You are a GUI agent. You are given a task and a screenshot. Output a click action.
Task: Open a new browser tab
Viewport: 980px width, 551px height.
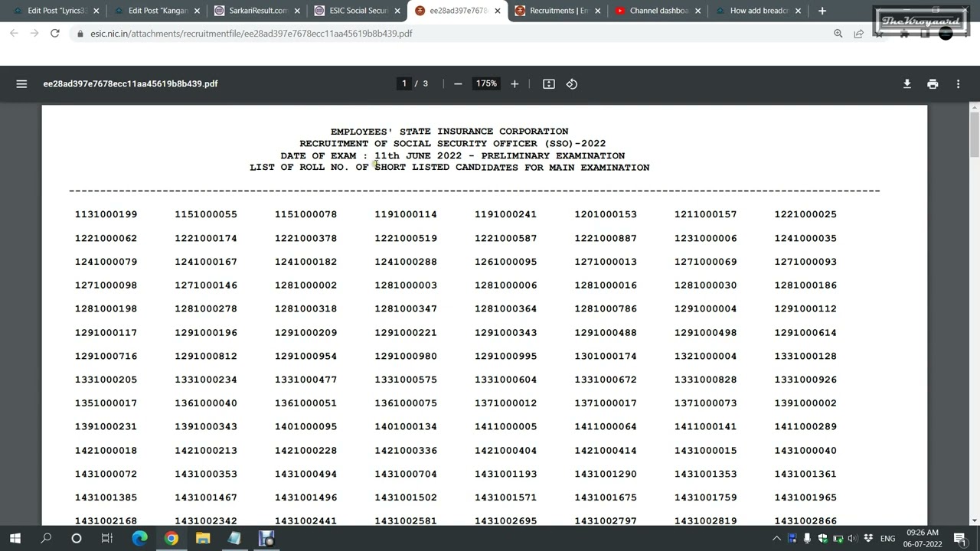(x=822, y=11)
